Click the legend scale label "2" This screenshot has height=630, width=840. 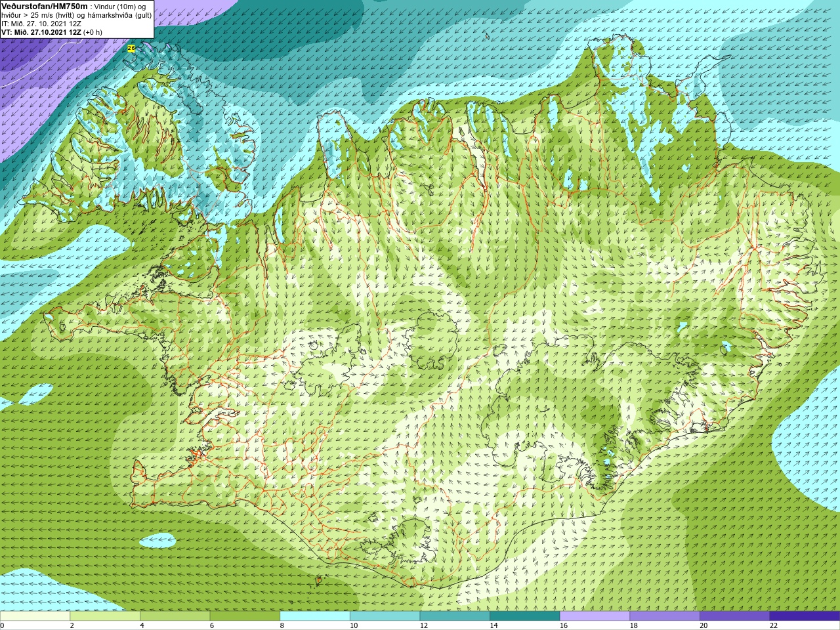(72, 625)
